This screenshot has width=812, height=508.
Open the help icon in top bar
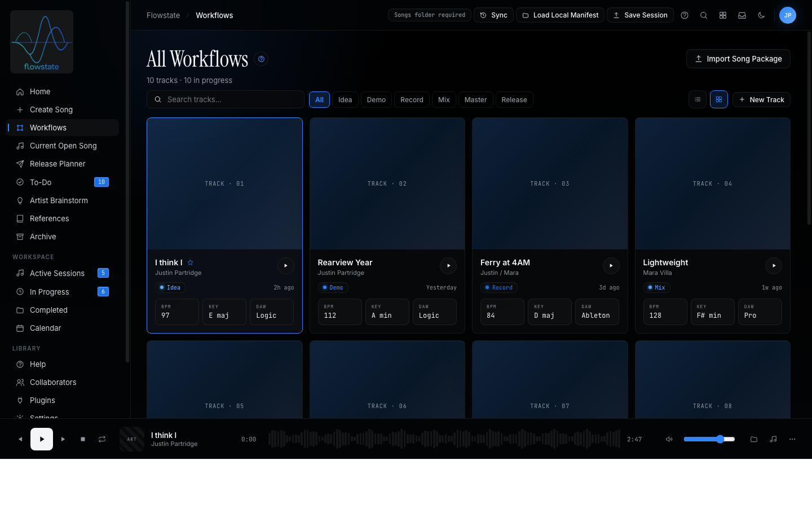(x=685, y=15)
